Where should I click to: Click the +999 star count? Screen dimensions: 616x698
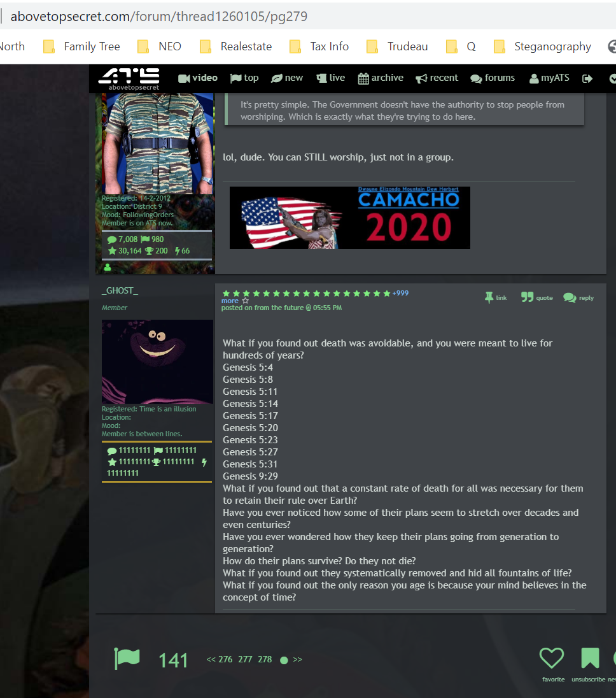(x=400, y=293)
